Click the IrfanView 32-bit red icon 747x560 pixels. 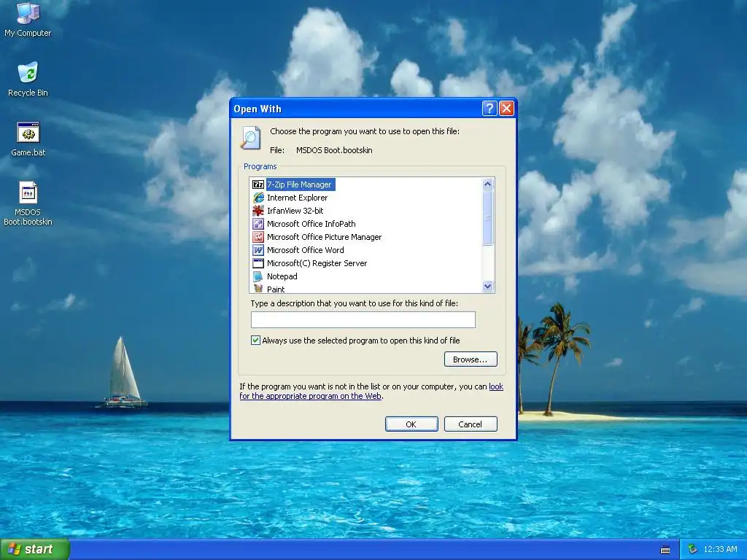click(x=258, y=211)
